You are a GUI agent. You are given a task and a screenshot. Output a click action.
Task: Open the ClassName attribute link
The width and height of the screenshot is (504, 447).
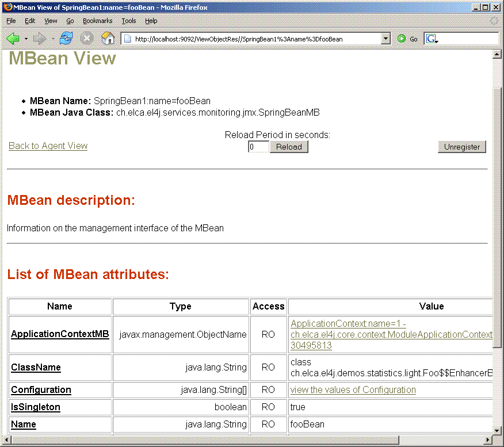pyautogui.click(x=36, y=367)
